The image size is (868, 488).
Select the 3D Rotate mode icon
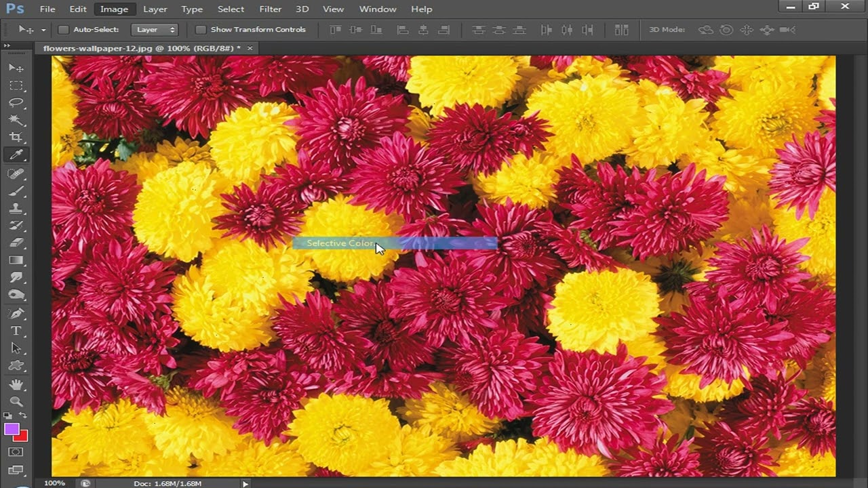coord(706,30)
